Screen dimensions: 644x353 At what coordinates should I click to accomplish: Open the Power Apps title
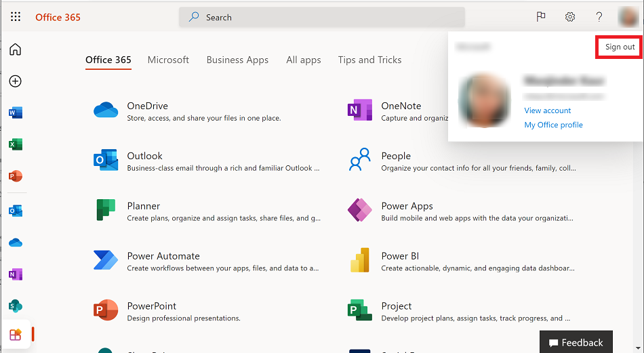[x=407, y=206]
